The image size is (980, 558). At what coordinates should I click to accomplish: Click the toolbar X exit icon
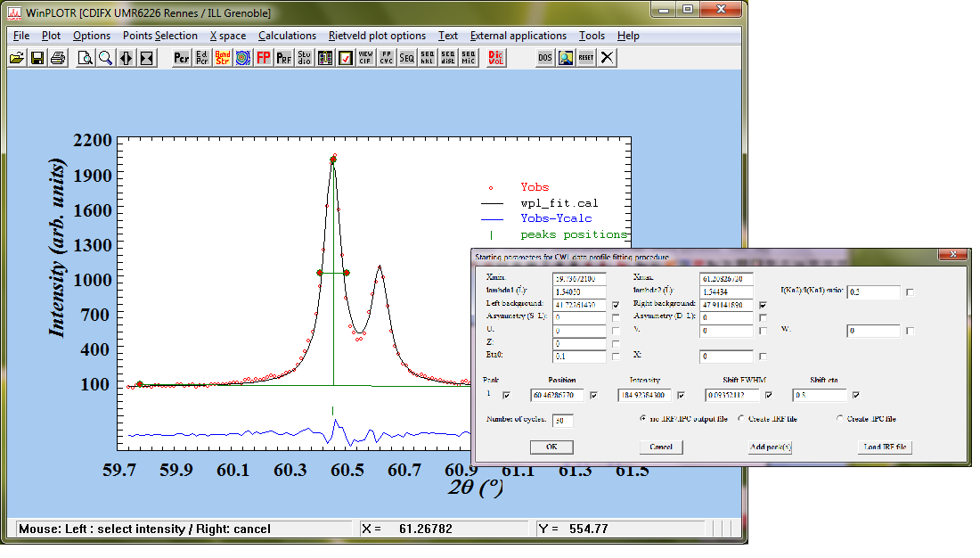[x=607, y=58]
